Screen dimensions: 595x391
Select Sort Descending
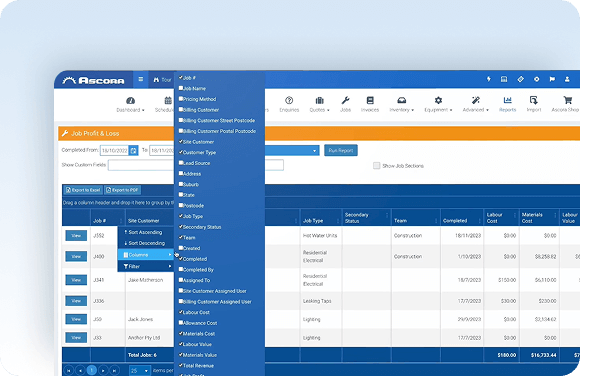pyautogui.click(x=146, y=243)
